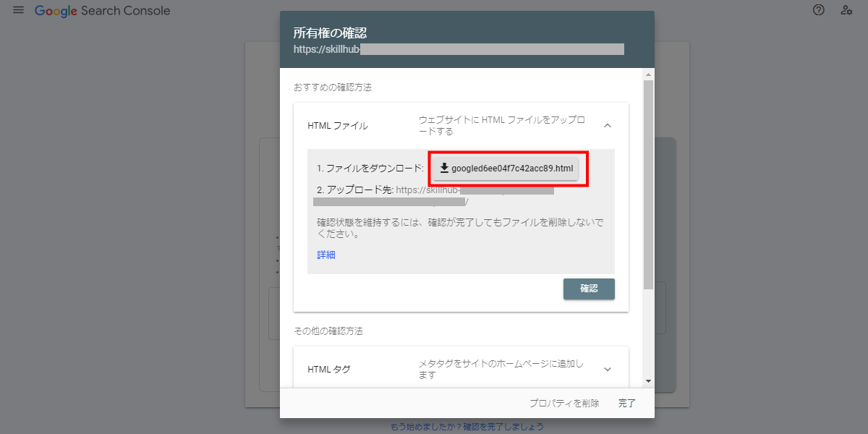This screenshot has height=434, width=868.
Task: Open user settings icon in the header
Action: (x=846, y=10)
